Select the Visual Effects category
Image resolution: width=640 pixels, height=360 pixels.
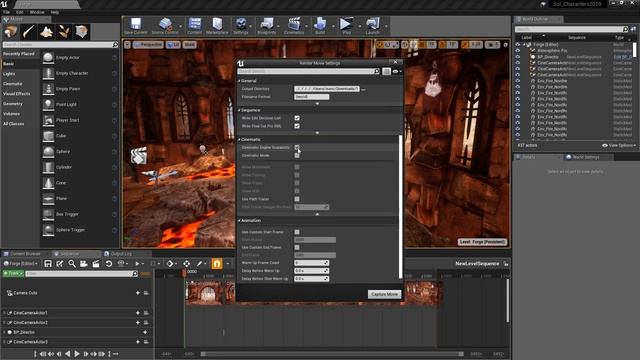[16, 94]
